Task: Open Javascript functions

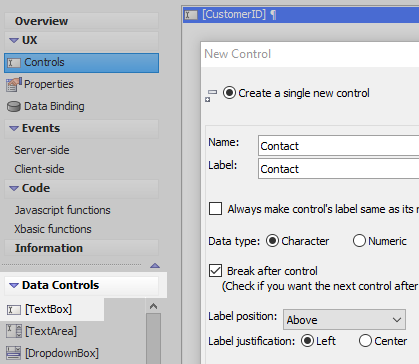Action: [x=62, y=210]
